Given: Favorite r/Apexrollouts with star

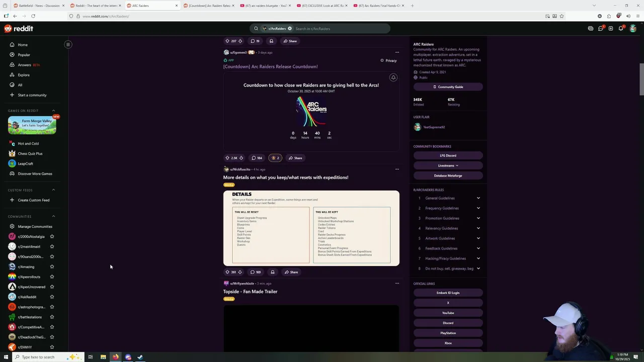Looking at the screenshot, I should [52, 277].
